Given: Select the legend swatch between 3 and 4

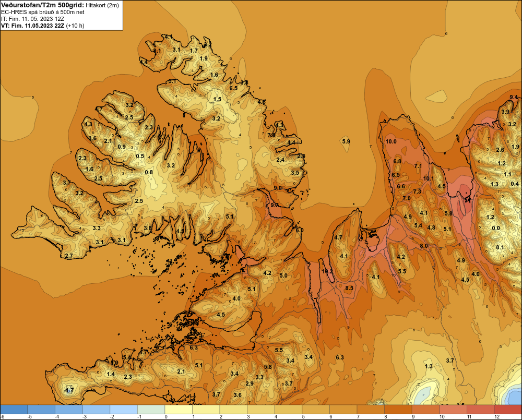Looking at the screenshot, I should [x=261, y=410].
